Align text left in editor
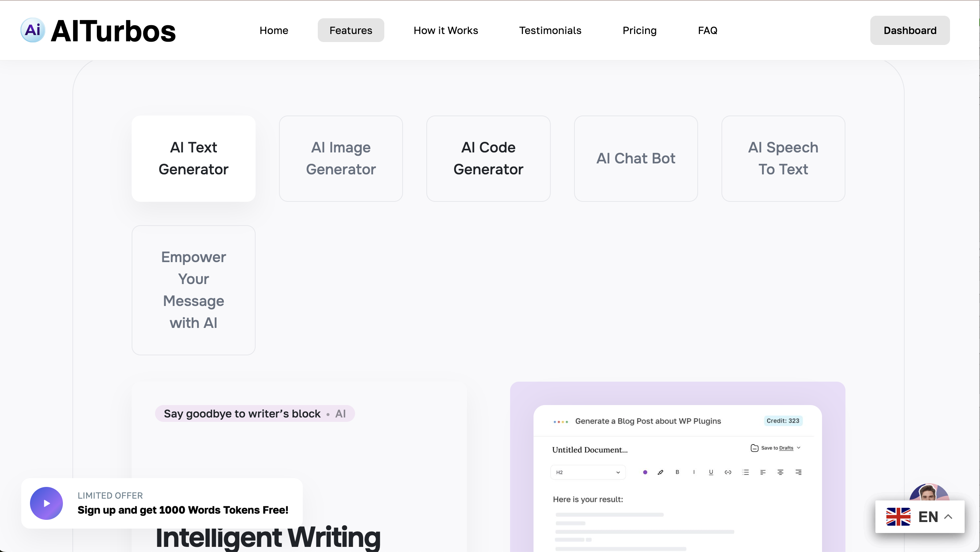This screenshot has height=552, width=980. pos(763,472)
